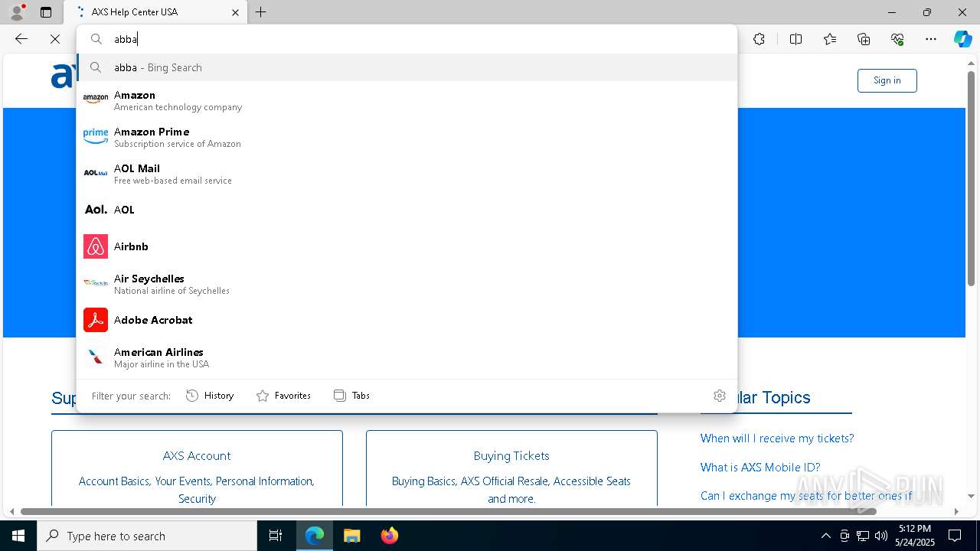Stop loading the page with the X icon
This screenshot has height=551, width=980.
tap(55, 39)
